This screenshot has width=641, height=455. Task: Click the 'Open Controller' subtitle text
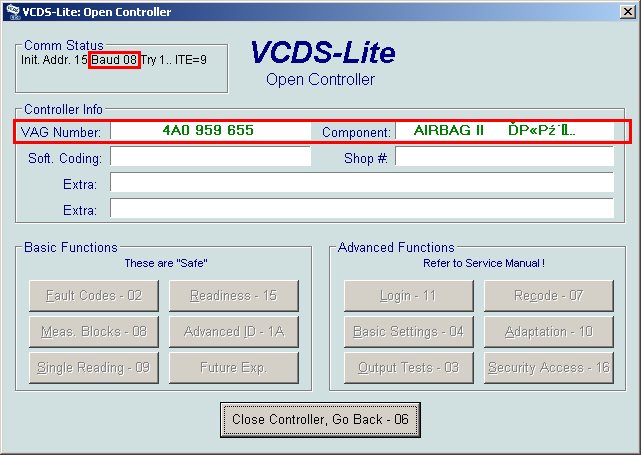[320, 80]
